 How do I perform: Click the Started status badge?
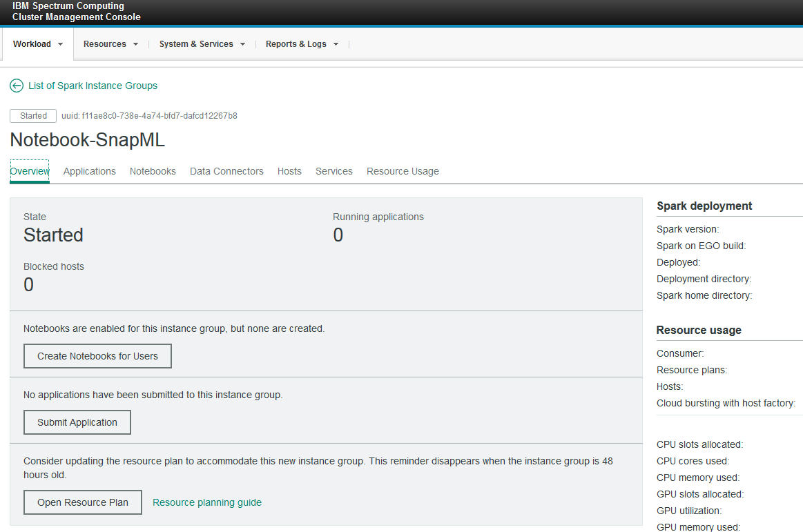[x=32, y=115]
